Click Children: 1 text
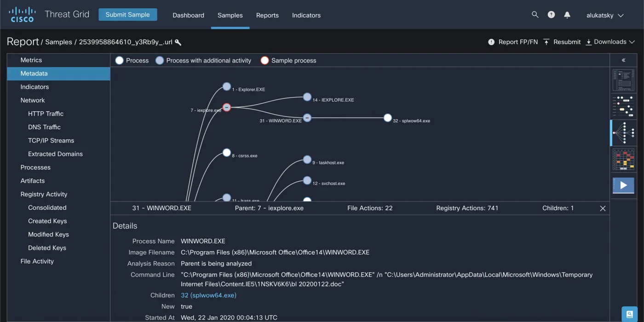The width and height of the screenshot is (644, 322). click(x=558, y=208)
